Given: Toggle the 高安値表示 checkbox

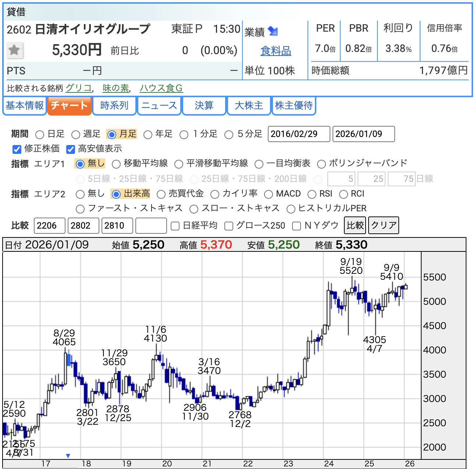Looking at the screenshot, I should point(71,149).
